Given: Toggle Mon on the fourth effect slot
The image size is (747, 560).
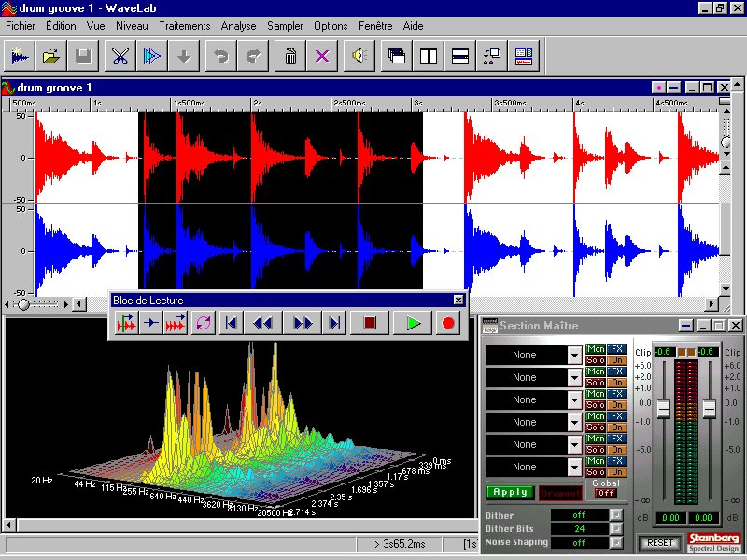Looking at the screenshot, I should pos(596,416).
